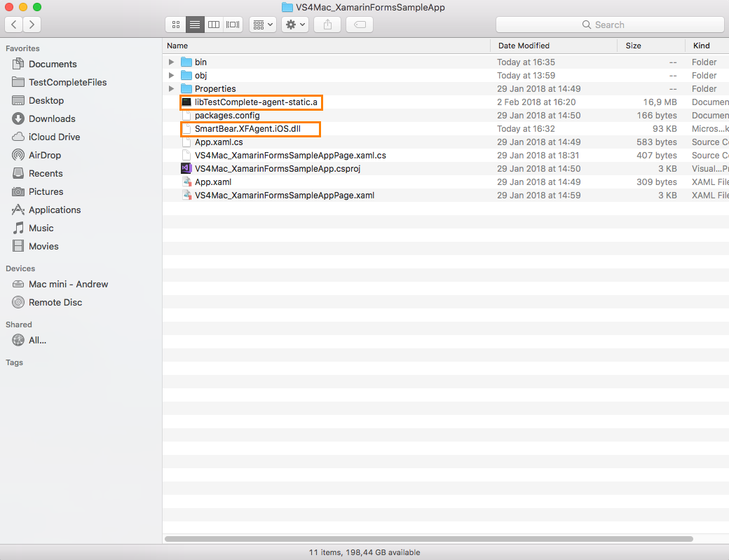Click the Forward navigation button
The height and width of the screenshot is (560, 729).
pyautogui.click(x=32, y=24)
